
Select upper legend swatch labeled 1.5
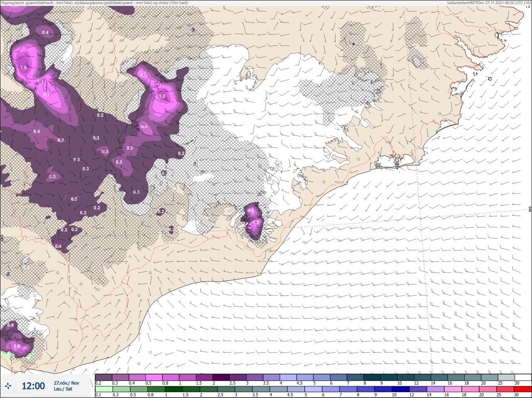204,377
